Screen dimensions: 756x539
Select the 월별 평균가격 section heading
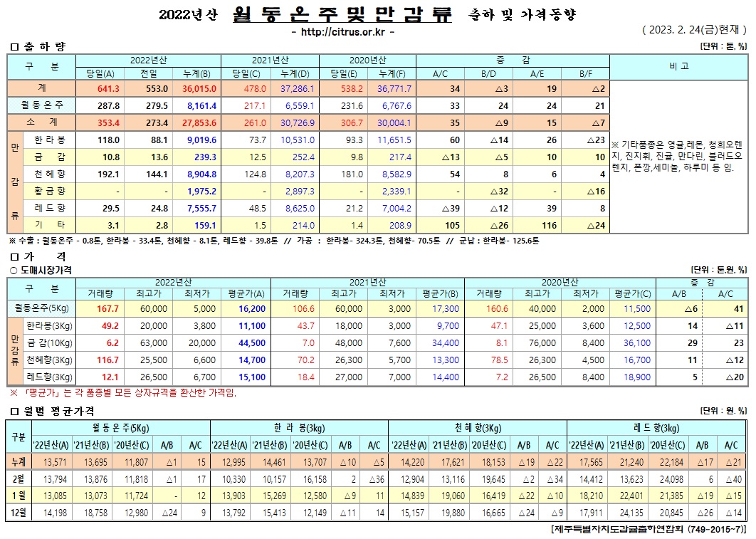point(51,411)
